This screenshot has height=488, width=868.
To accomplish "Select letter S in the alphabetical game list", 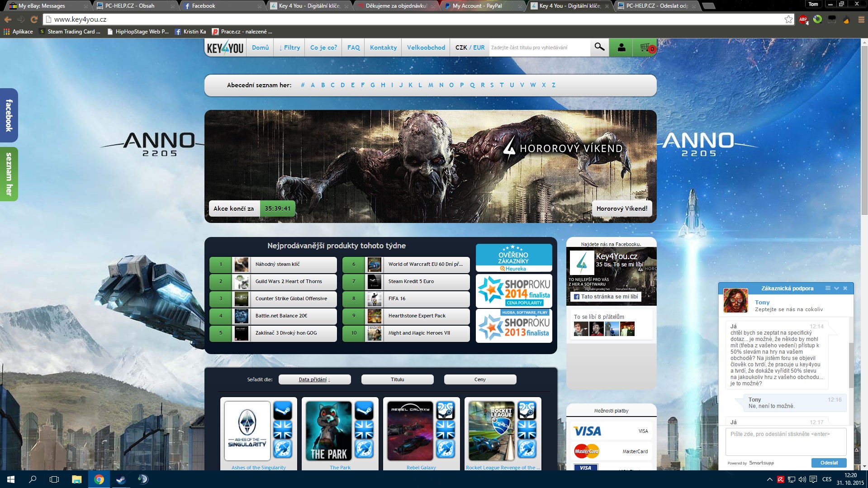I will pyautogui.click(x=492, y=85).
